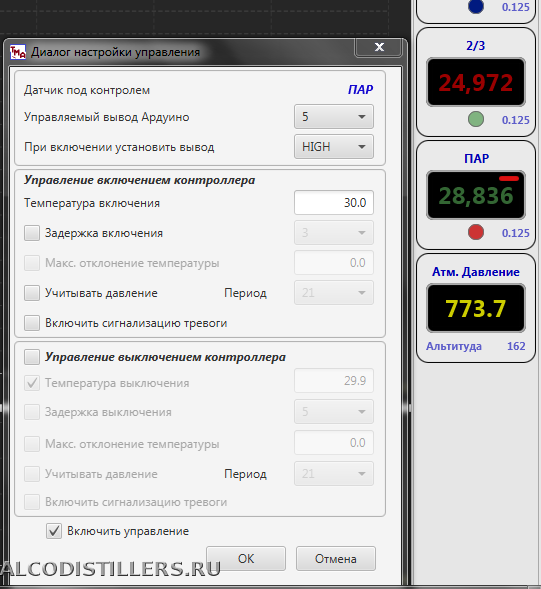Screen dimensions: 541x589
Task: Click the 24,972 temperature display
Action: pyautogui.click(x=476, y=82)
